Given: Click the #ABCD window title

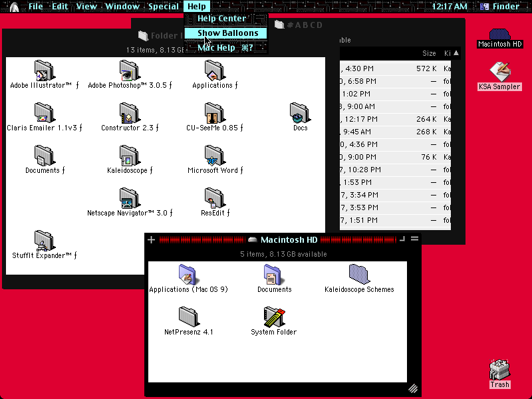Looking at the screenshot, I should point(305,25).
